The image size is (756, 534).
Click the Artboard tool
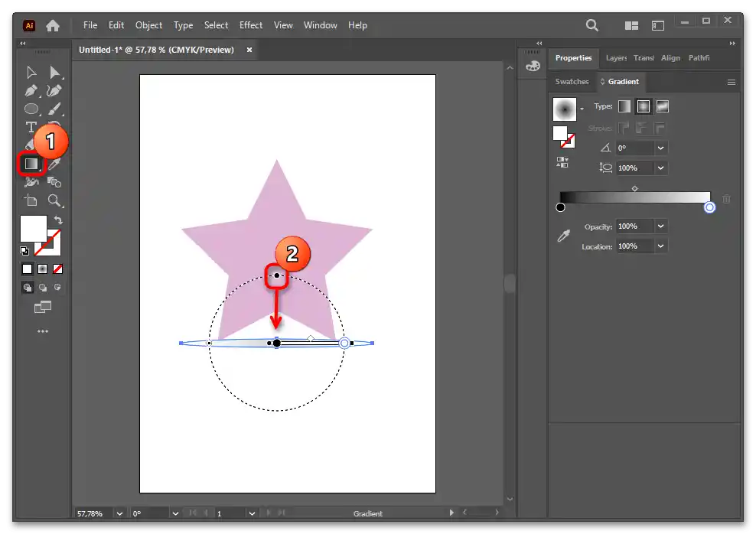[x=31, y=200]
